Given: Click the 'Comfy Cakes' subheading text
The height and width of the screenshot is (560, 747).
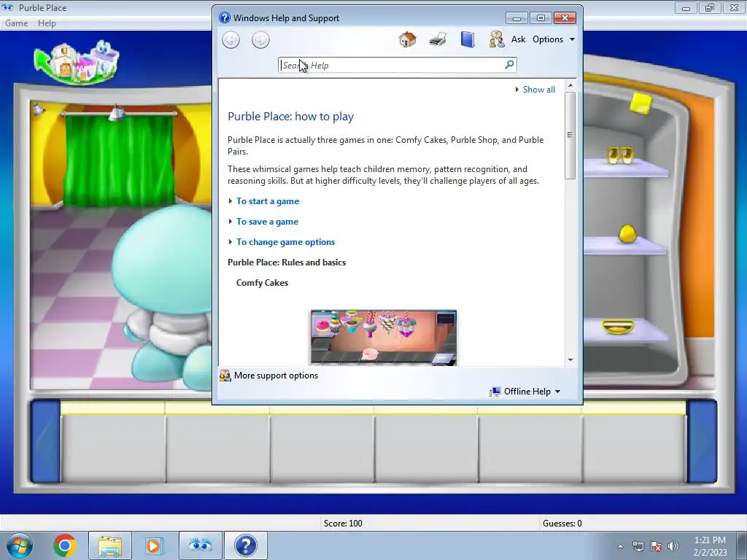Looking at the screenshot, I should (x=262, y=283).
